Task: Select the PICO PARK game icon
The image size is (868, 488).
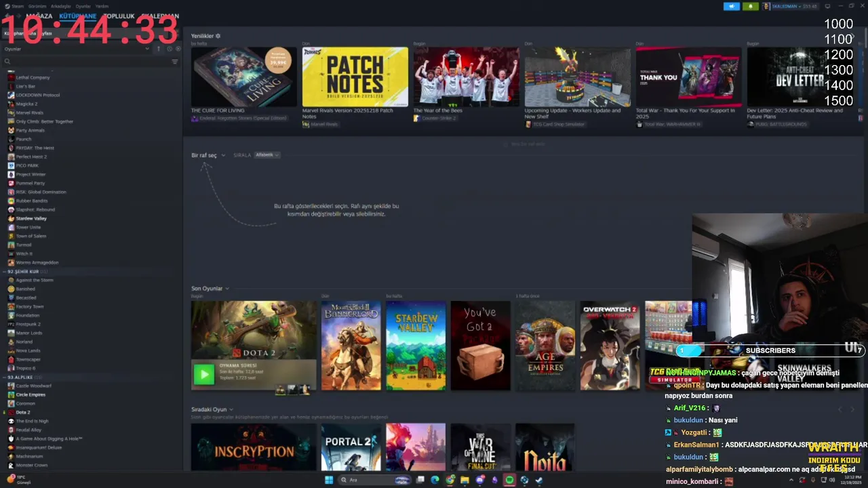Action: [11, 165]
